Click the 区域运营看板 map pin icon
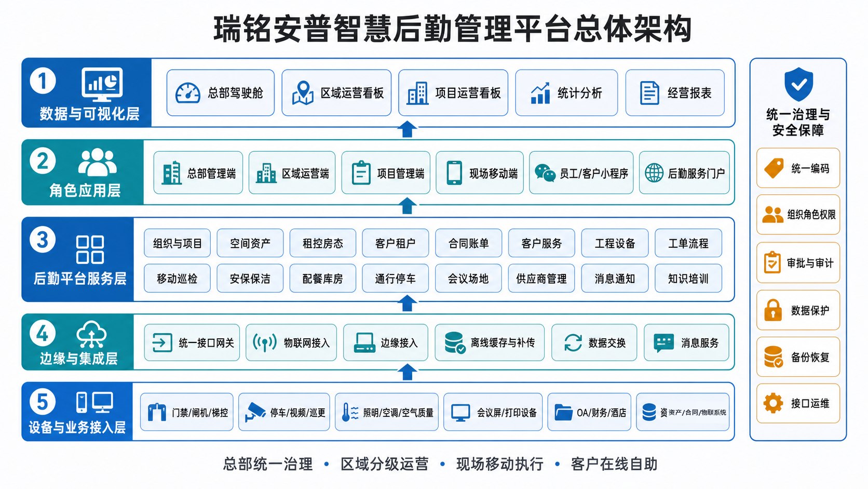 [303, 93]
